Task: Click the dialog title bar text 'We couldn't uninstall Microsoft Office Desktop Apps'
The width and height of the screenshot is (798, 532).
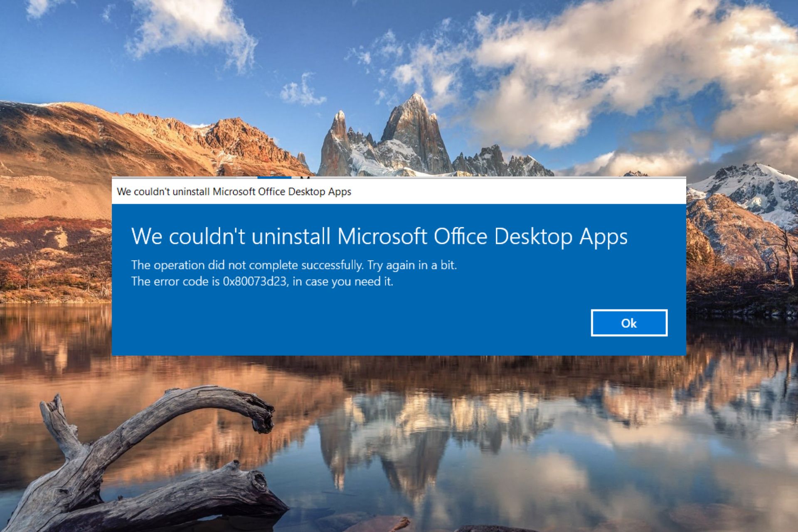Action: coord(234,192)
